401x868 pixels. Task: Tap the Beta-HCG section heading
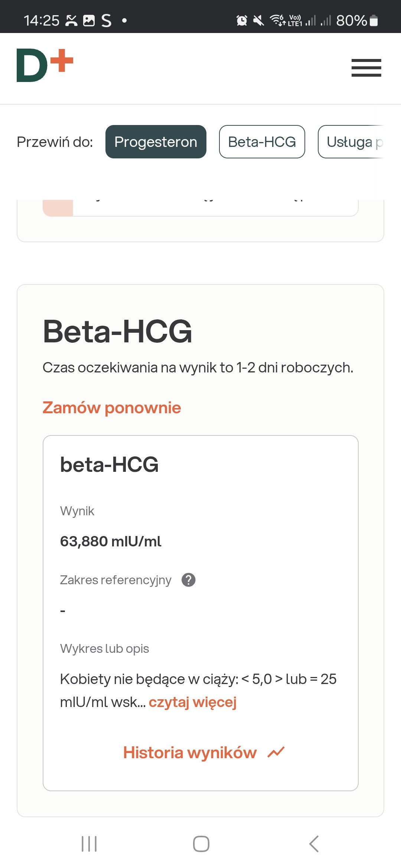pyautogui.click(x=117, y=331)
